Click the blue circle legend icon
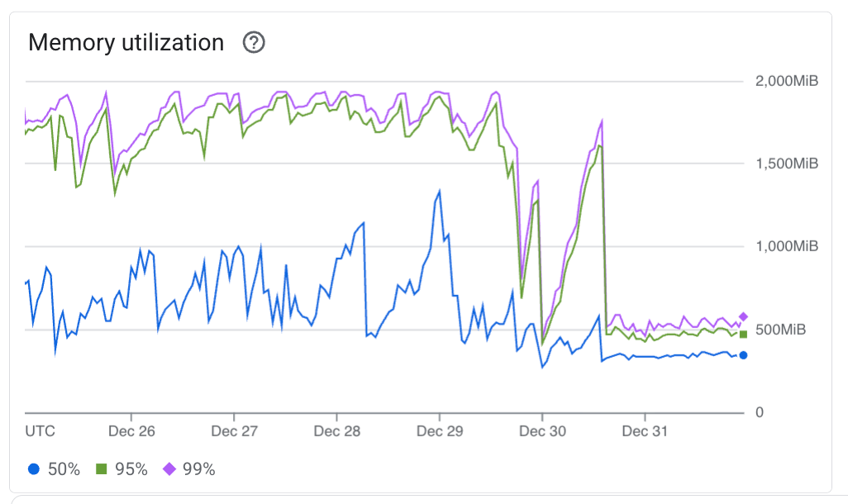Screen dimensions: 848x504 (33, 469)
